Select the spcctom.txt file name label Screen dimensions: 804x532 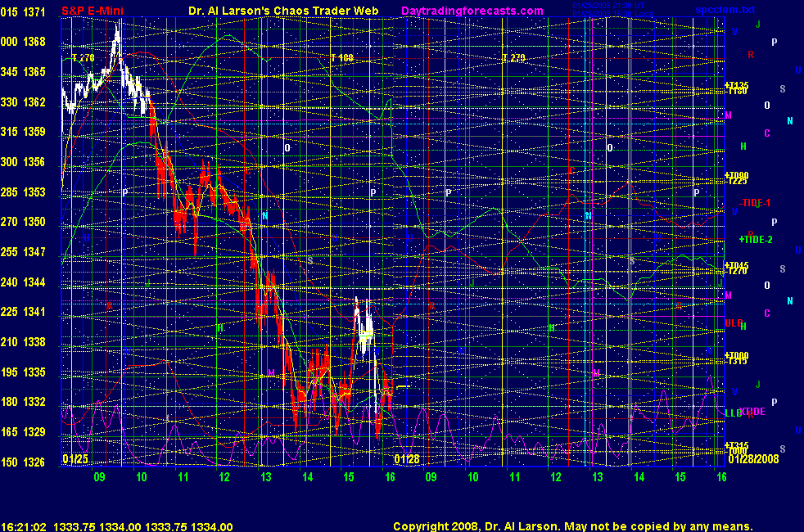tap(725, 9)
